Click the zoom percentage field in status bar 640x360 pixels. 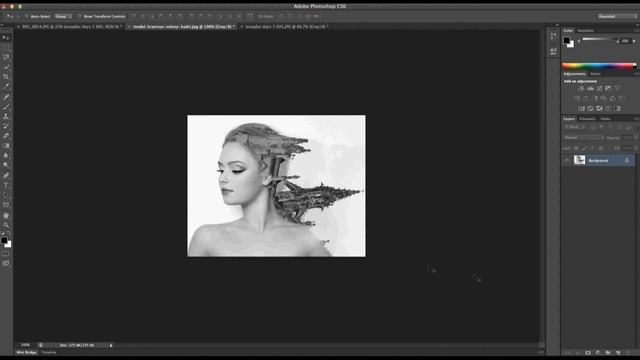point(25,345)
